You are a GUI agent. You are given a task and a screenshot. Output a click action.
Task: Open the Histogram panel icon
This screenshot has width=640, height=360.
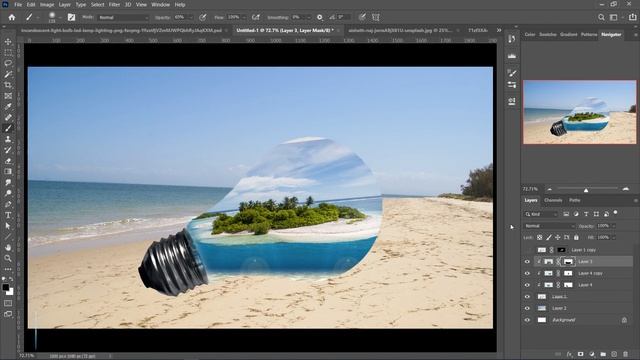tap(512, 56)
